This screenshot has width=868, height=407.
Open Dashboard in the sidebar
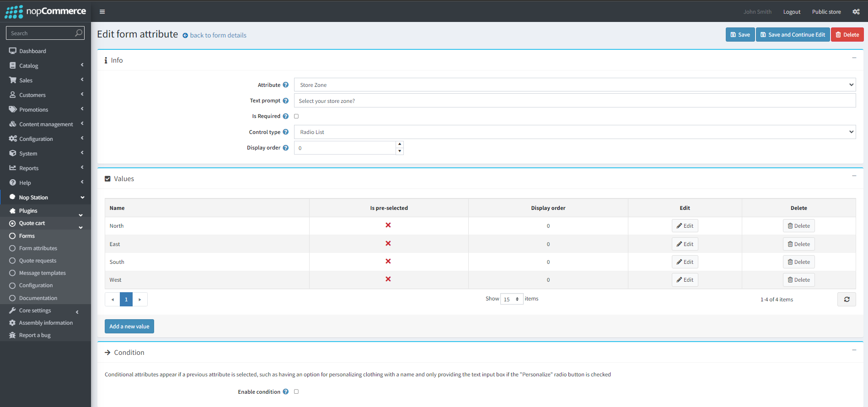pos(45,51)
